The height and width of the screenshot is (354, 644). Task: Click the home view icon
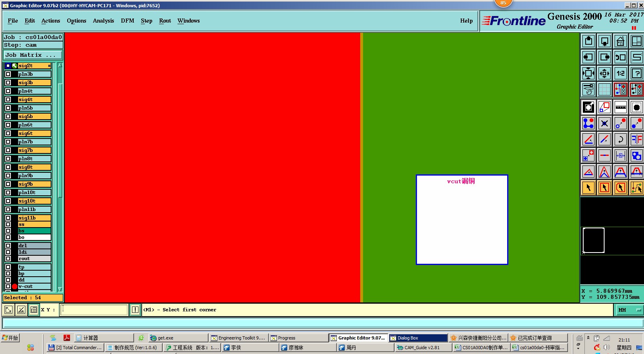[621, 41]
